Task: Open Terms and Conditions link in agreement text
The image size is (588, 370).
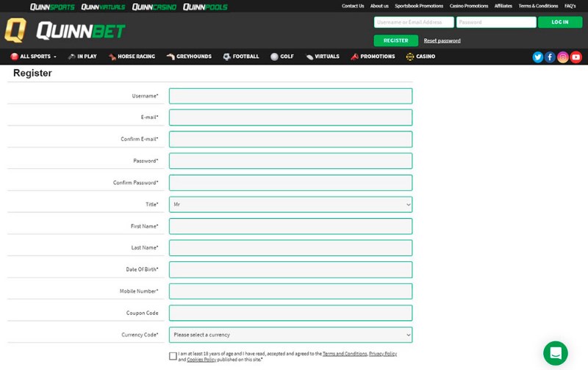Action: click(x=345, y=354)
